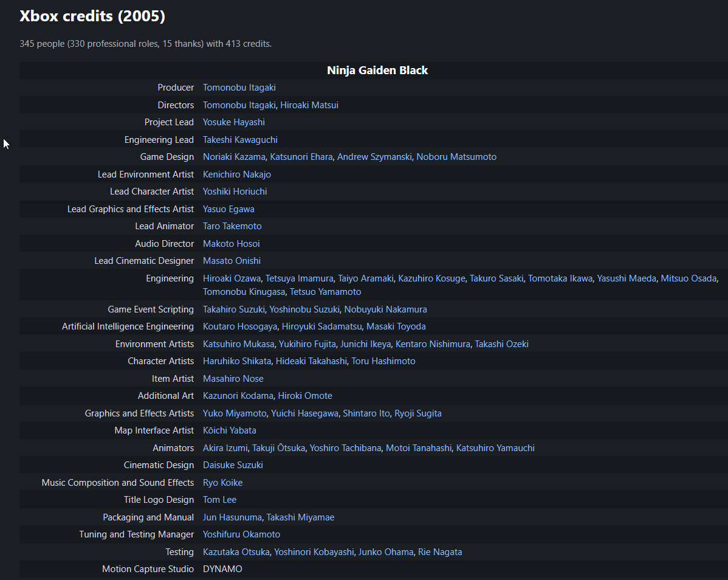Open Toru Hashimoto's profile

383,361
